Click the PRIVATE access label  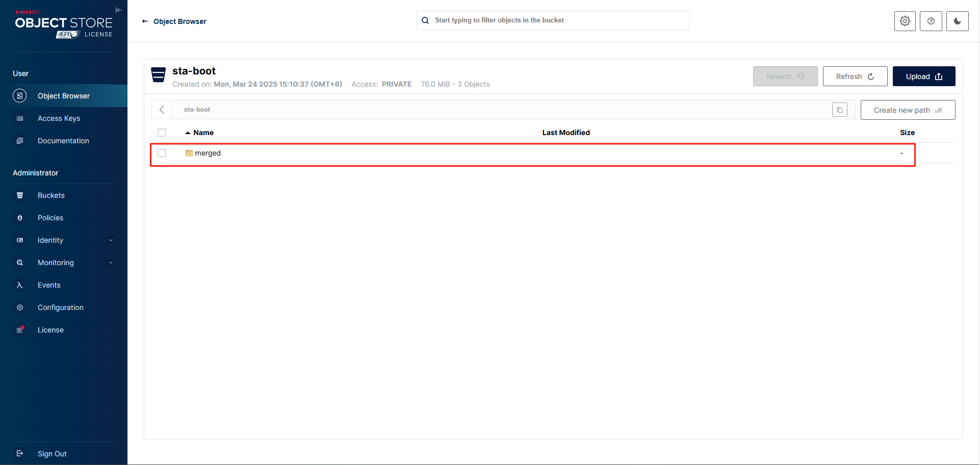pos(397,84)
